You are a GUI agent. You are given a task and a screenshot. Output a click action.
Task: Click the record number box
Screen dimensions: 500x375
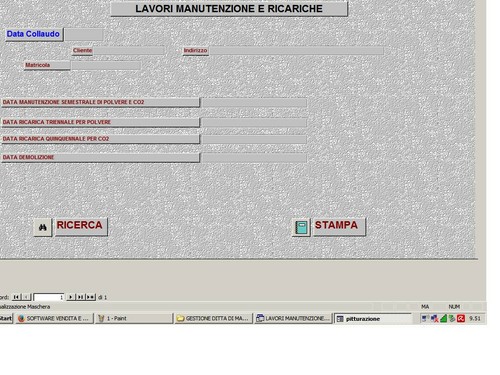point(49,297)
